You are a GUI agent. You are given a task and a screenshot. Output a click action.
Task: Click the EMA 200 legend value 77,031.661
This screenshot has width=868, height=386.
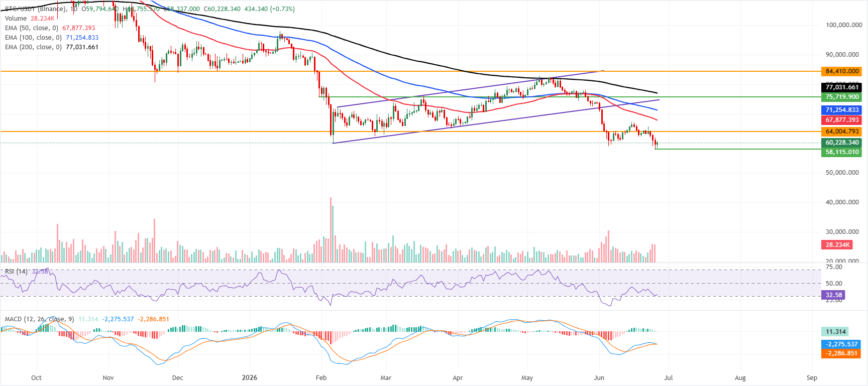click(82, 47)
